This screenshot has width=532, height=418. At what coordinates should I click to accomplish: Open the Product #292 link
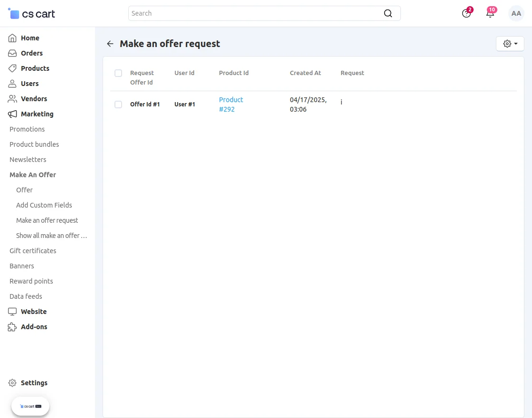pos(231,104)
